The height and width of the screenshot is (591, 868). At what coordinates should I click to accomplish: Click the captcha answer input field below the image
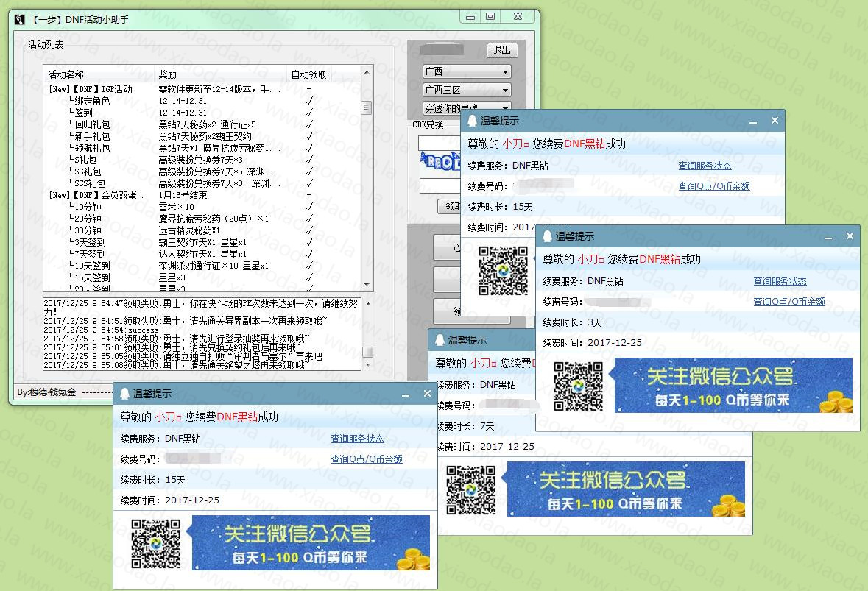click(x=440, y=186)
